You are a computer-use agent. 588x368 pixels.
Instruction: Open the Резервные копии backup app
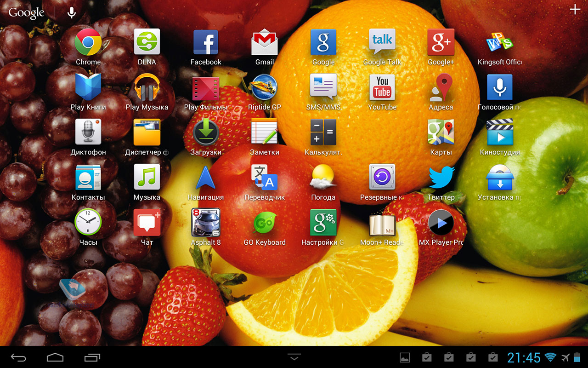click(x=382, y=178)
